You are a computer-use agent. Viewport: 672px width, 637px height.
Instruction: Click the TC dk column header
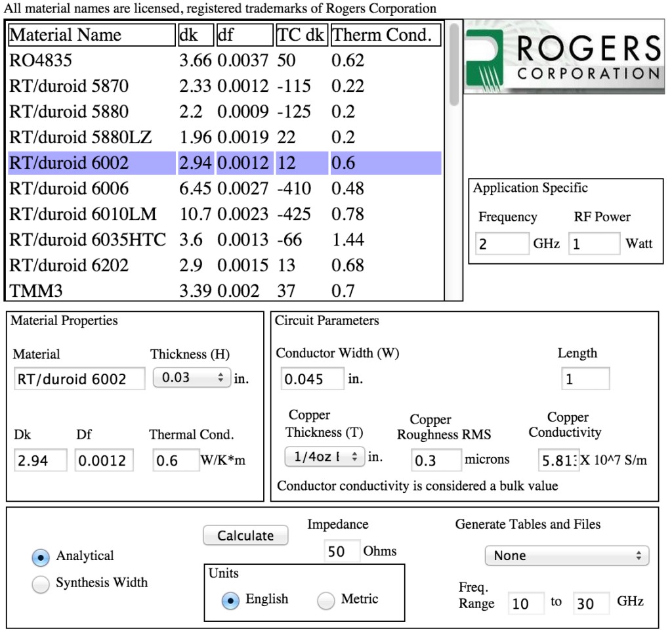[302, 35]
